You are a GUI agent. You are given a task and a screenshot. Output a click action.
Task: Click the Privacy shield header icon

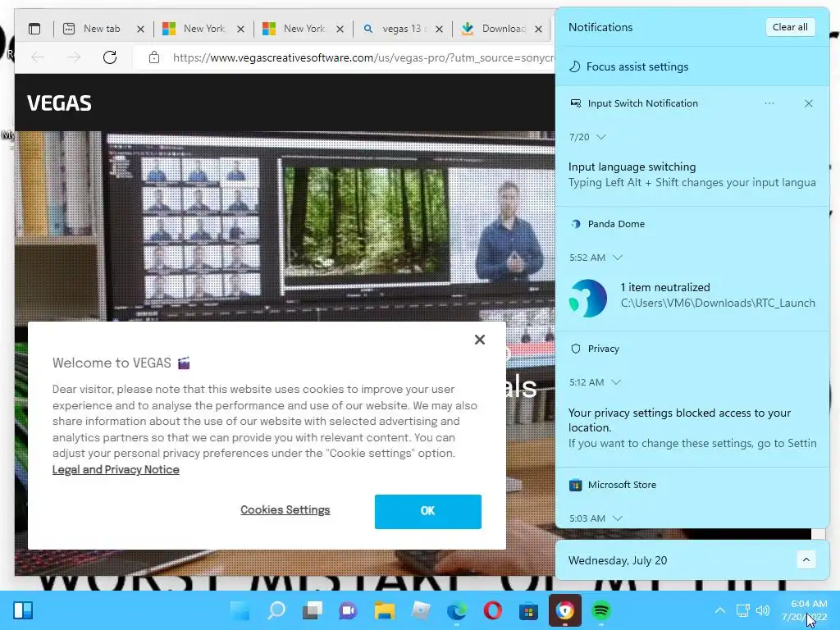click(576, 349)
